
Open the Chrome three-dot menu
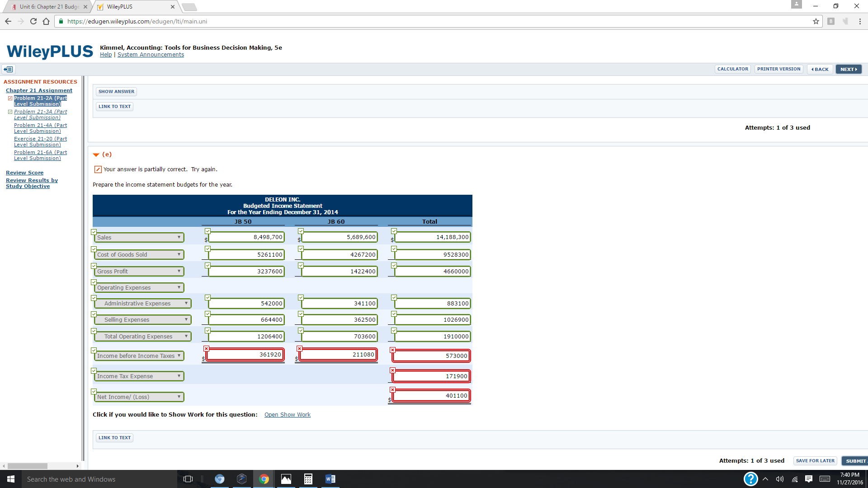(860, 21)
